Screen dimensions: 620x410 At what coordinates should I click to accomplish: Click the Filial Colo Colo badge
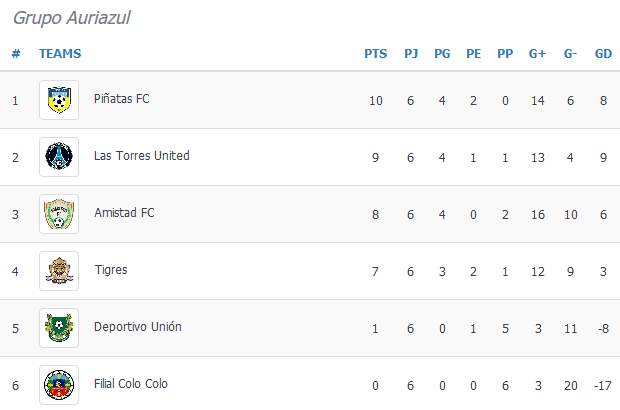[x=59, y=385]
